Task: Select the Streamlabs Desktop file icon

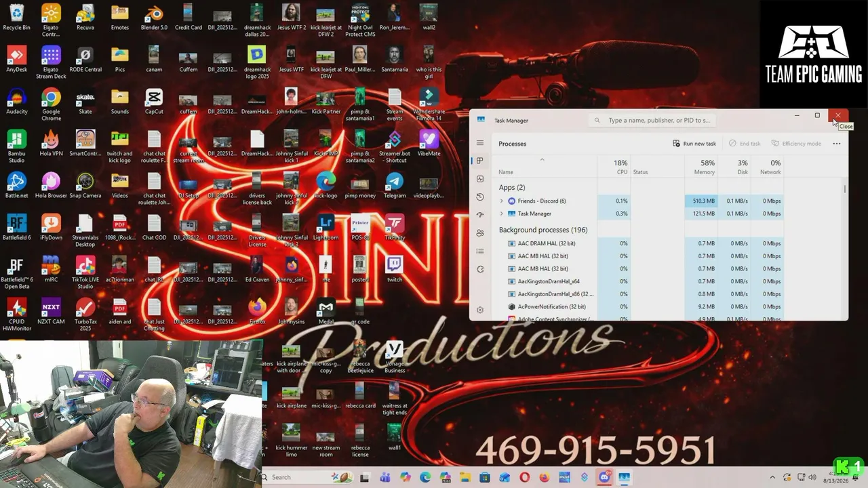Action: 85,230
